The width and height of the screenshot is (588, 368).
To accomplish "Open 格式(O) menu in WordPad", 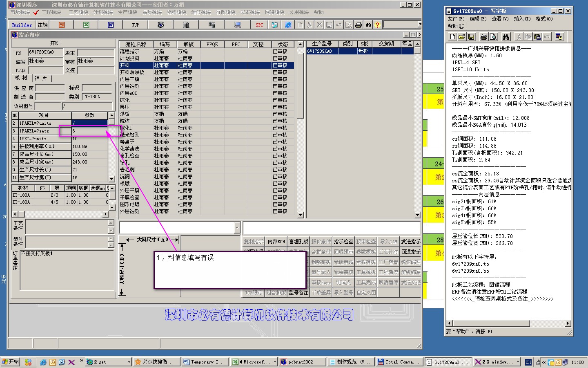I will (544, 19).
